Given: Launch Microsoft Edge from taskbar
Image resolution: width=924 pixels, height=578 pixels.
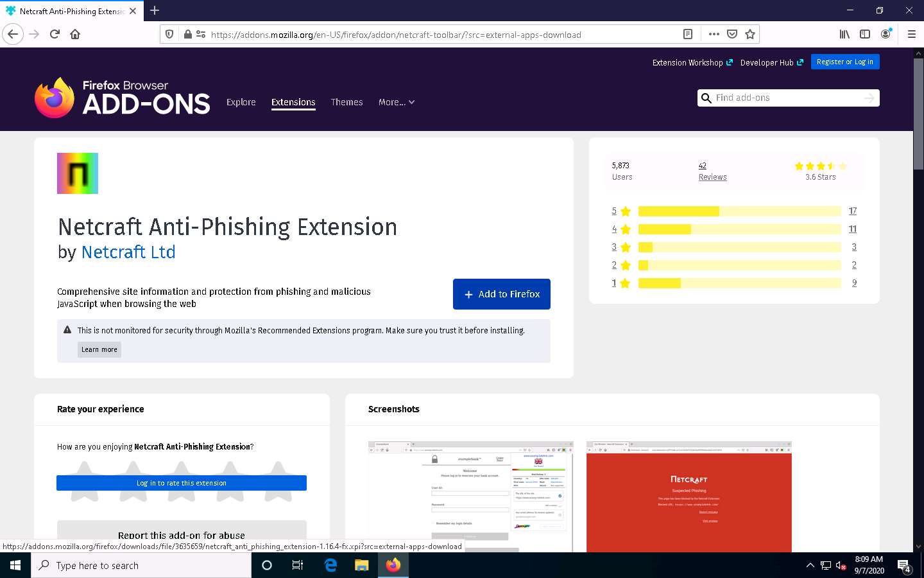Looking at the screenshot, I should coord(330,565).
